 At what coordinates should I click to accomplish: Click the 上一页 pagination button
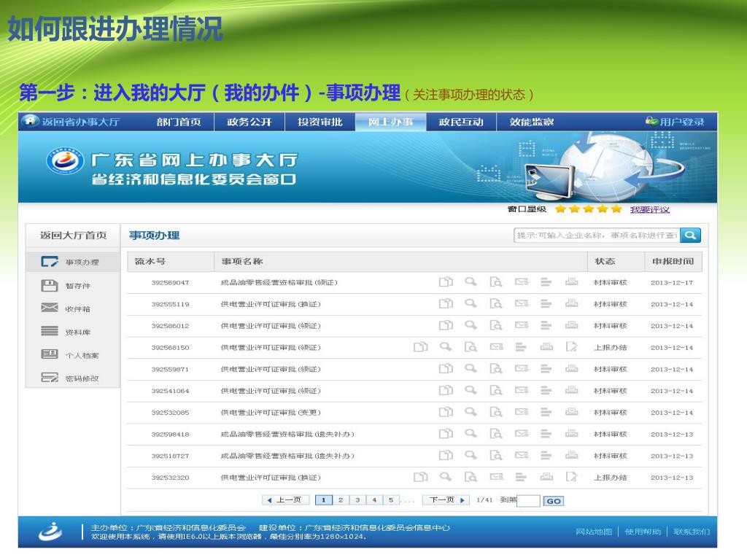(x=285, y=500)
